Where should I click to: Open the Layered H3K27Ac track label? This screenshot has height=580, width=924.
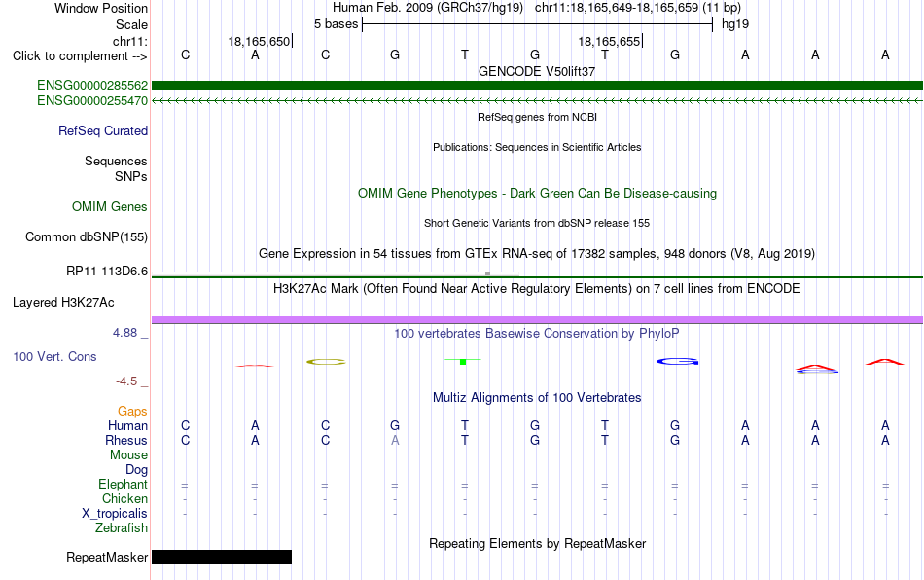pyautogui.click(x=63, y=303)
